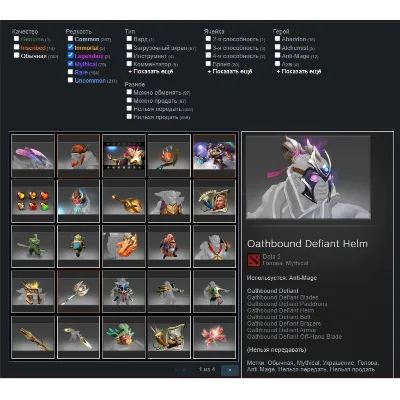The width and height of the screenshot is (400, 400).
Task: Go to previous inventory page
Action: [184, 370]
